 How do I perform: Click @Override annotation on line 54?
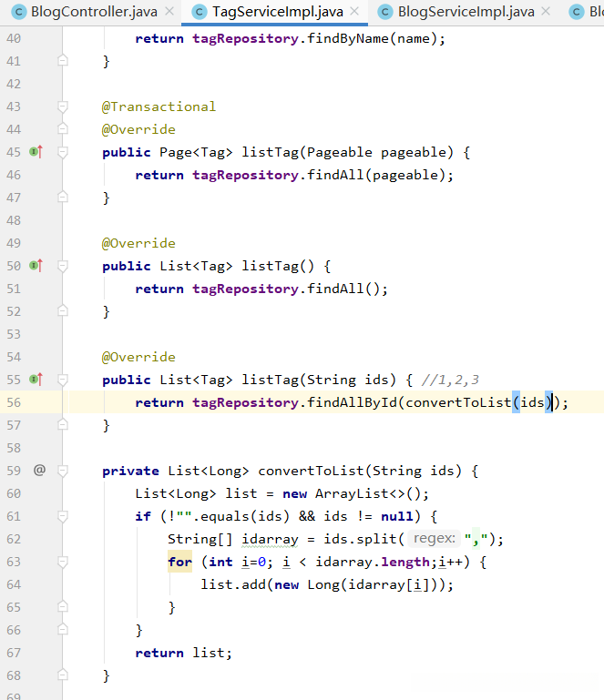tap(138, 357)
